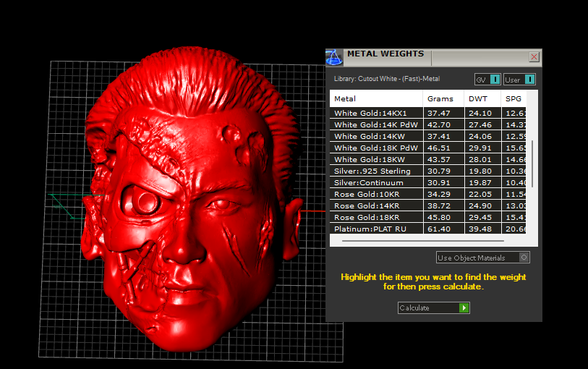Image resolution: width=588 pixels, height=369 pixels.
Task: Select the White Gold:14K PdW row
Action: tap(428, 125)
